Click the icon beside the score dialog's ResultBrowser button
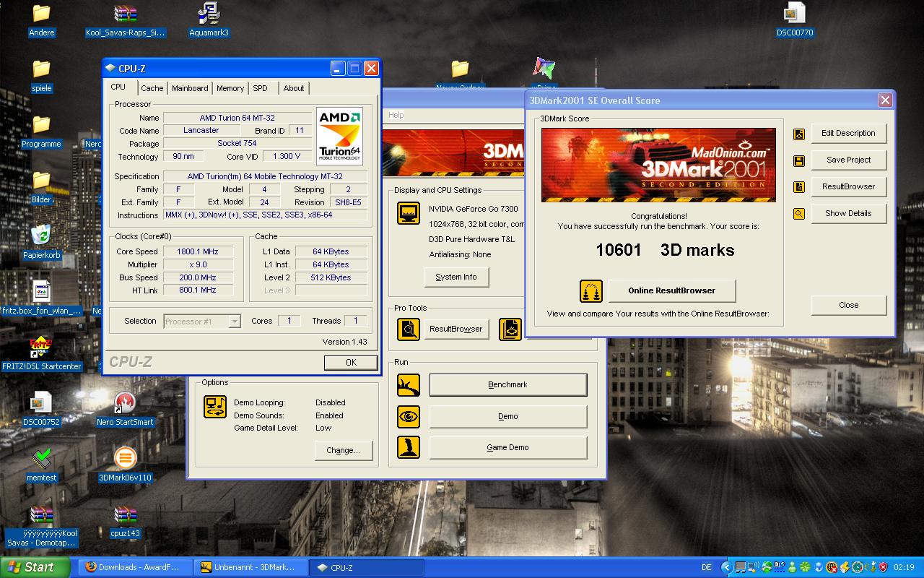 tap(799, 187)
